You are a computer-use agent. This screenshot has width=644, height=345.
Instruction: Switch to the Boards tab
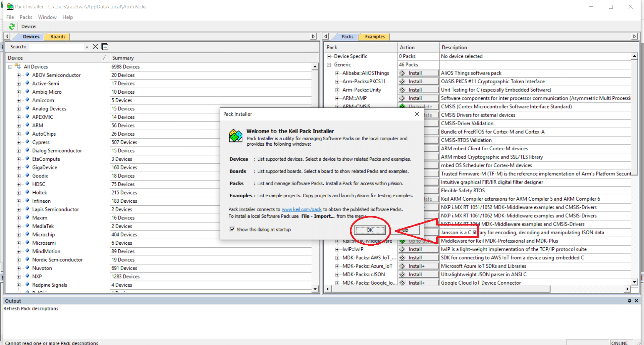pyautogui.click(x=58, y=37)
